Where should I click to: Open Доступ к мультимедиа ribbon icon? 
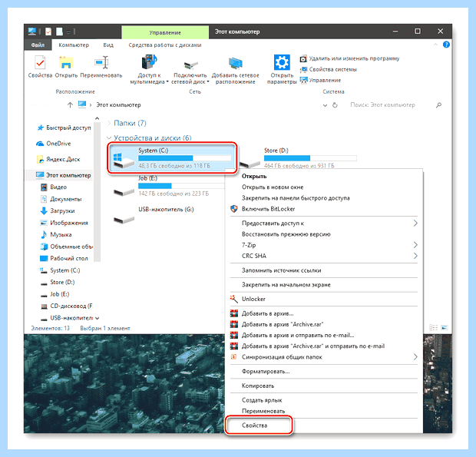pos(149,70)
